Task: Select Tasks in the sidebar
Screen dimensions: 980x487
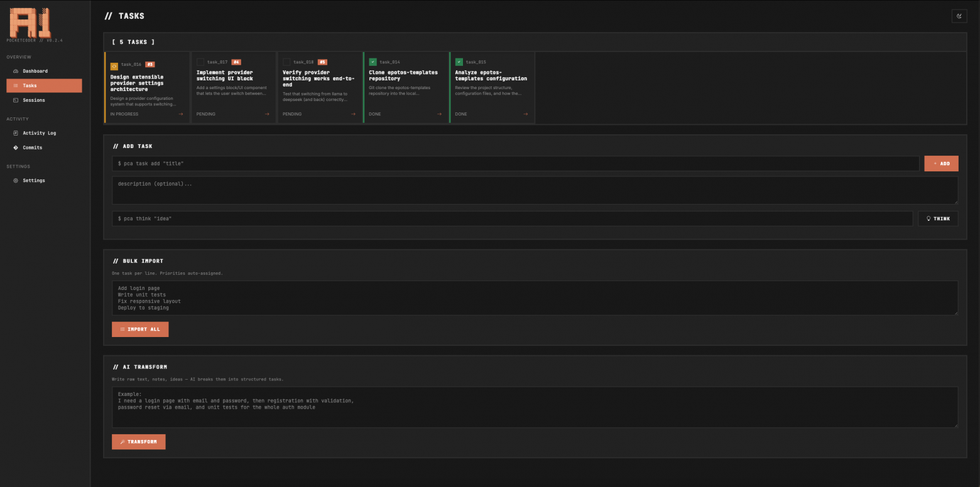Action: [x=44, y=85]
